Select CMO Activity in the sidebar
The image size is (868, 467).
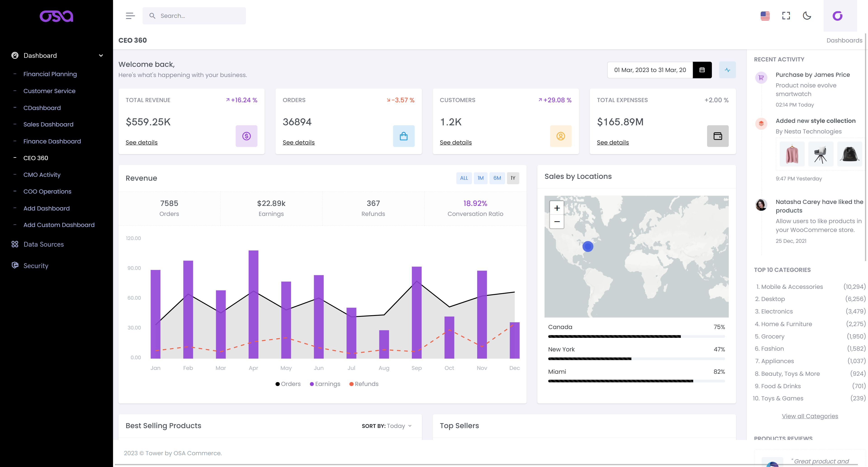pos(42,174)
